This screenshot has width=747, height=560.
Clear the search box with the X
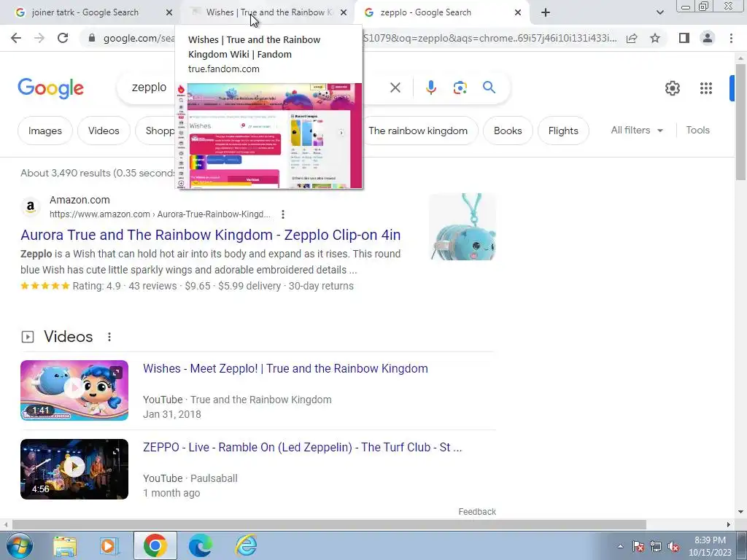click(395, 87)
